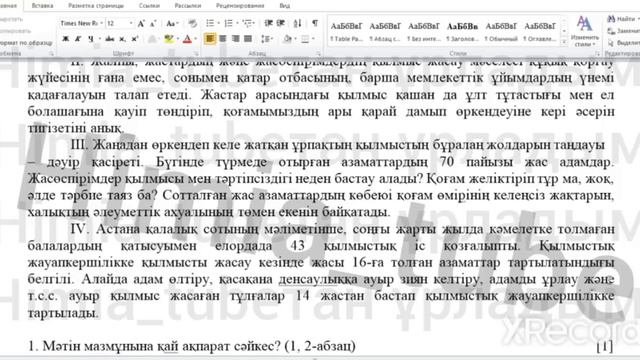Align paragraph to the right
Screen dimensions: 640x360
click(236, 39)
